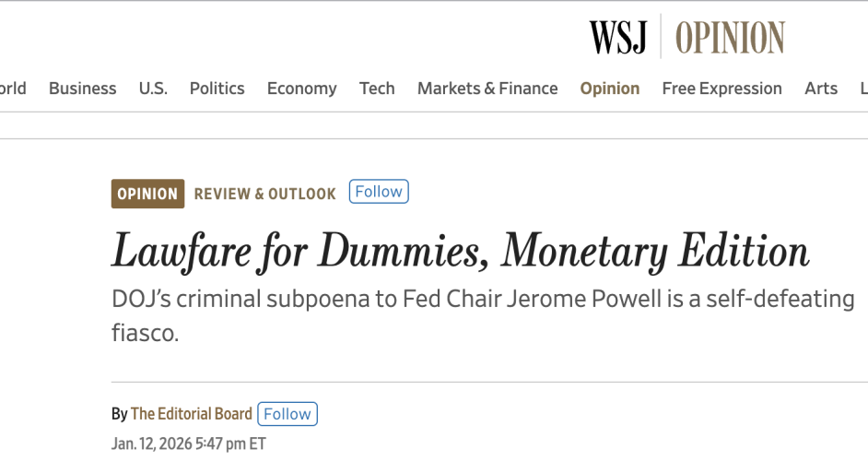Viewport: 868px width, 461px height.
Task: Follow The Editorial Board
Action: [287, 414]
